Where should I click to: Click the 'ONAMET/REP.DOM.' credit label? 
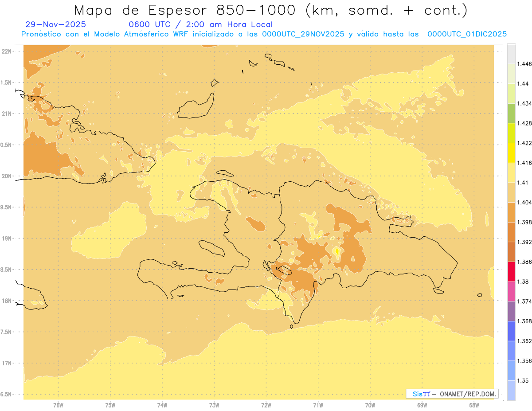pyautogui.click(x=468, y=394)
